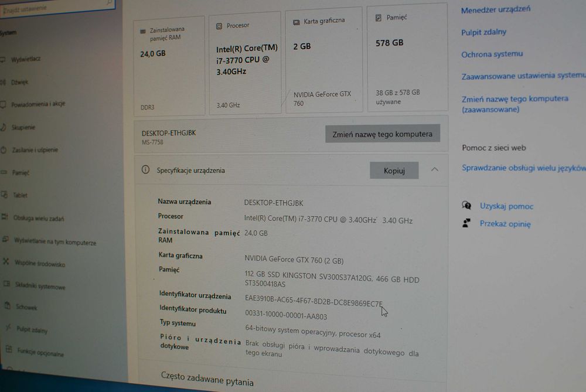The width and height of the screenshot is (586, 392).
Task: Click 38 GB z 578 GB używane text
Action: tap(398, 97)
